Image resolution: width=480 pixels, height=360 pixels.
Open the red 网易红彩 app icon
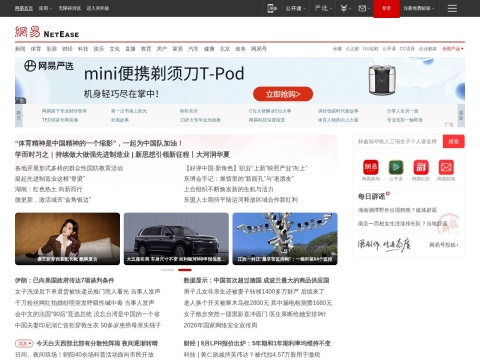pos(421,167)
